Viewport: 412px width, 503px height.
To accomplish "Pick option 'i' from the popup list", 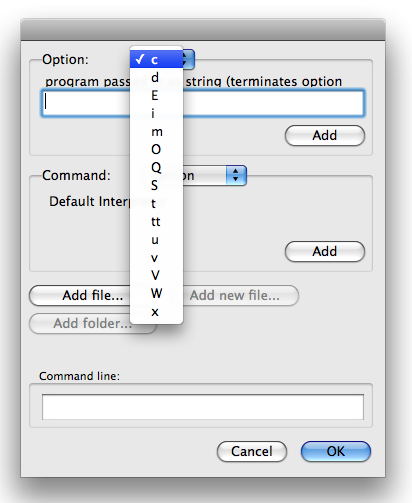I will [156, 113].
